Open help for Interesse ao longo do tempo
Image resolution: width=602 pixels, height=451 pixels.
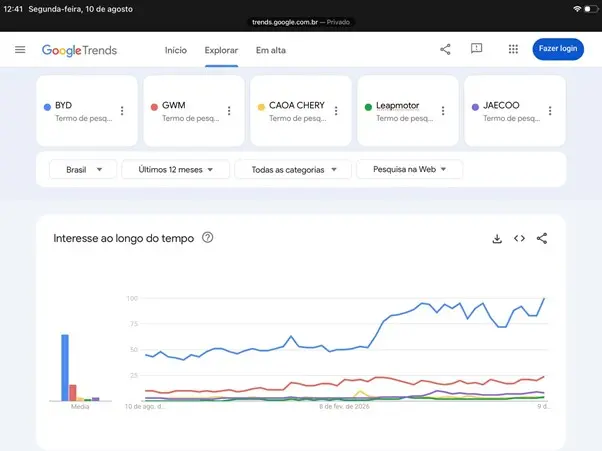pos(207,238)
